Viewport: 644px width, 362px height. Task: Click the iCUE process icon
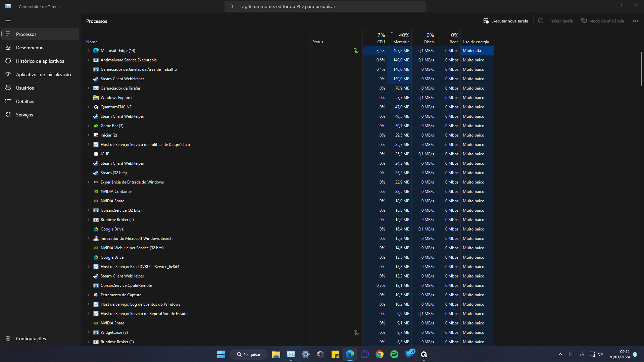(x=96, y=154)
